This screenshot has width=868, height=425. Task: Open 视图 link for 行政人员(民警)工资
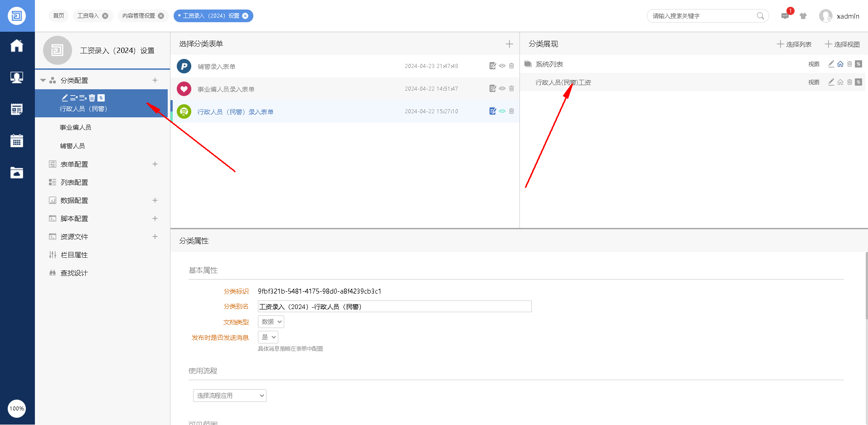point(814,82)
